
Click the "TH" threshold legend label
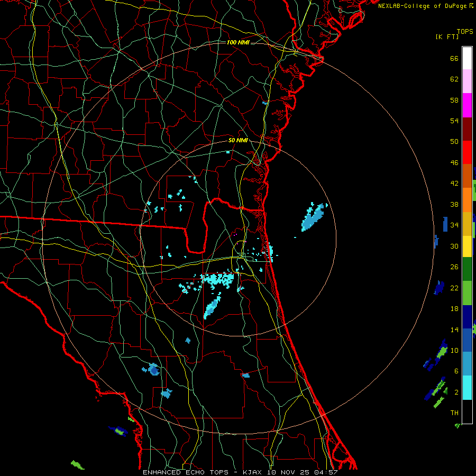[454, 413]
